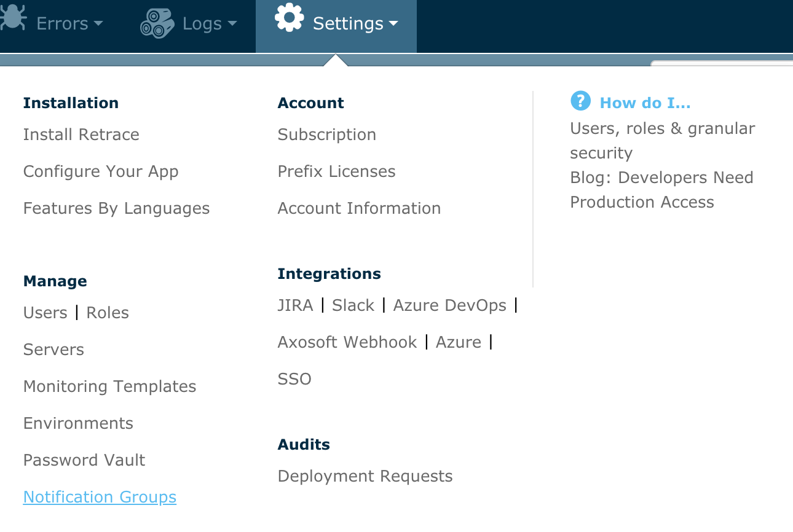Expand the Logs dropdown arrow
This screenshot has height=532, width=793.
pos(232,24)
